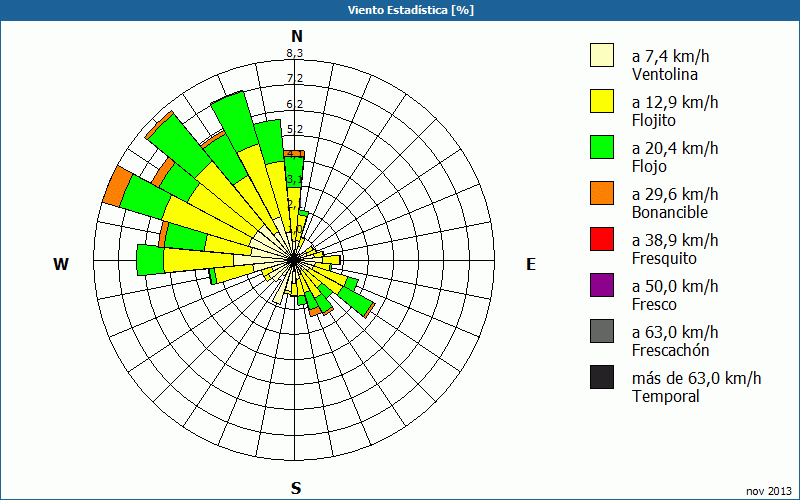The image size is (800, 500).
Task: Click the 'a 50,0 km/h' legend text
Action: [675, 286]
